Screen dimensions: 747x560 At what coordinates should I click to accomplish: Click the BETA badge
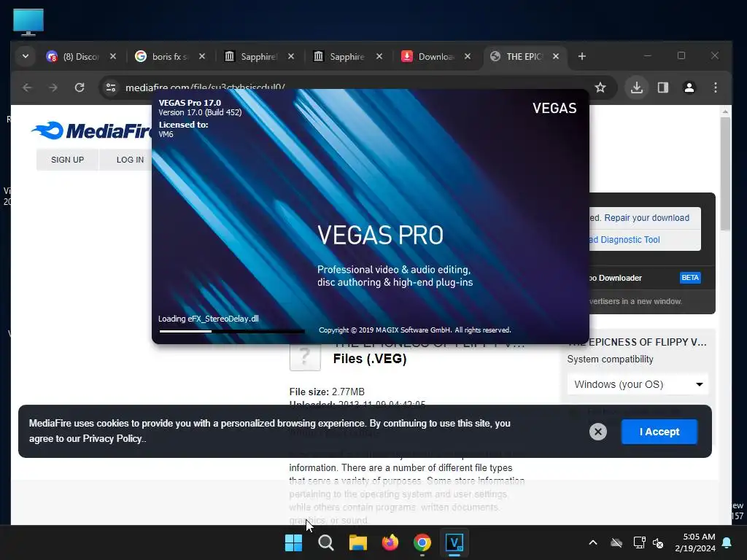690,278
